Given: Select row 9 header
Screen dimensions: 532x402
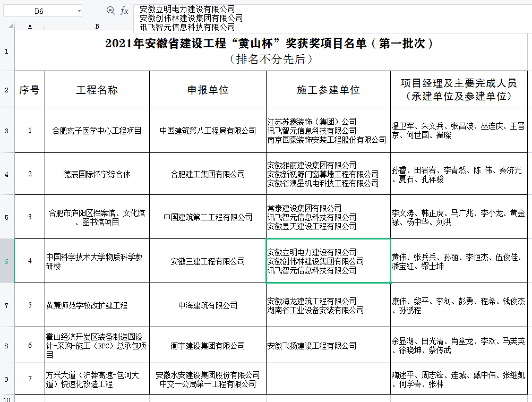Looking at the screenshot, I should tap(6, 379).
